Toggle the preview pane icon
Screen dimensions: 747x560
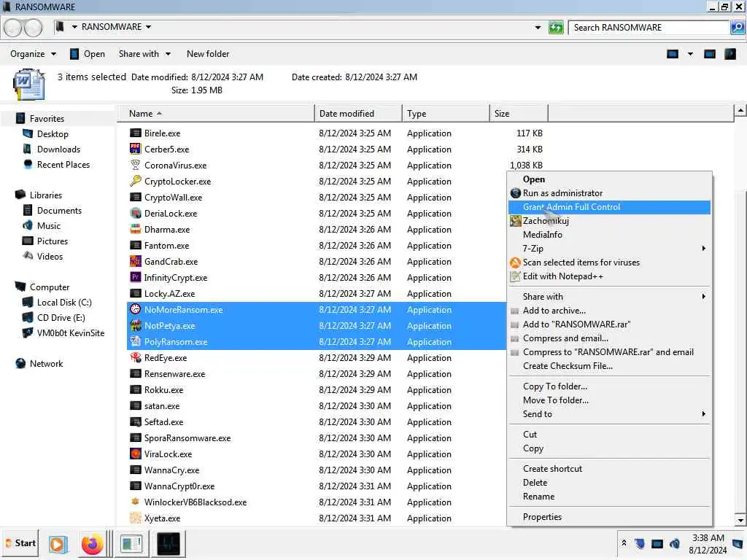click(709, 54)
